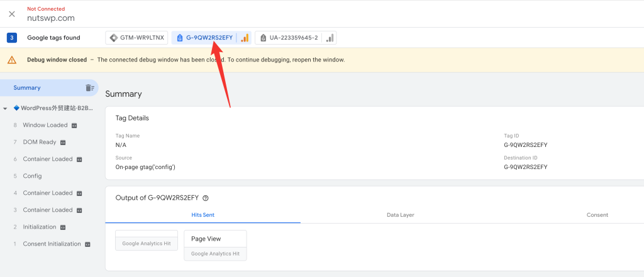Switch to the Consent tab

[597, 215]
